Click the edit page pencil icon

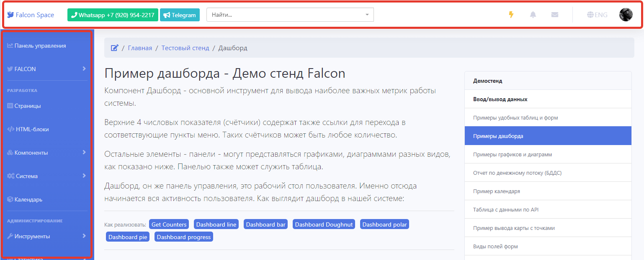tap(114, 48)
